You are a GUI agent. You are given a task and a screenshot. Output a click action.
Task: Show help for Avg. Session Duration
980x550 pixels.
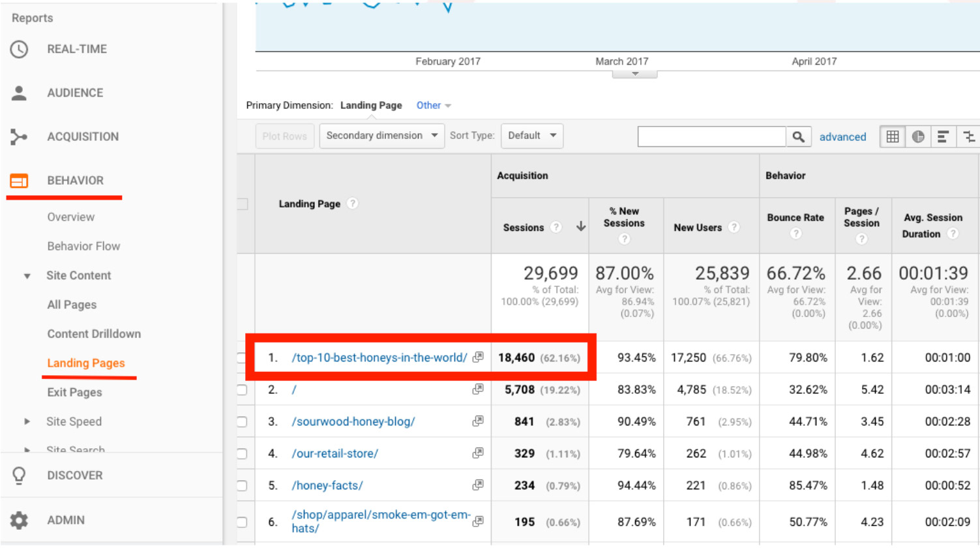click(x=953, y=234)
